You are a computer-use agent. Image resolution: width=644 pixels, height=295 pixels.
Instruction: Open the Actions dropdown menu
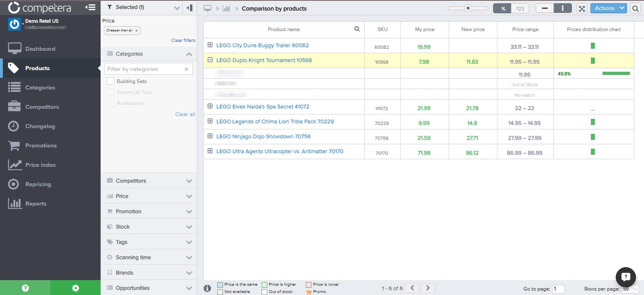point(609,8)
